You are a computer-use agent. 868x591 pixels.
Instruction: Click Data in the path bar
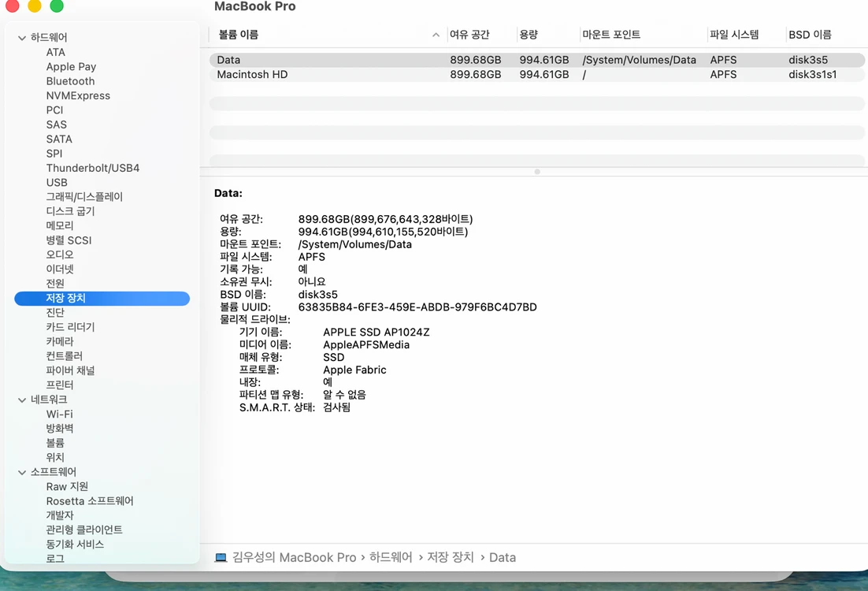click(x=503, y=557)
